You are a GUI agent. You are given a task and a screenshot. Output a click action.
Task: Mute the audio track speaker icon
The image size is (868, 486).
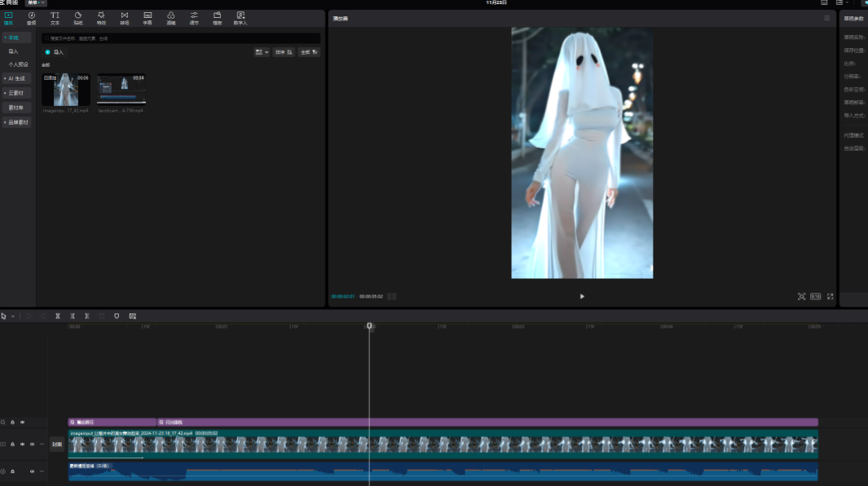32,471
